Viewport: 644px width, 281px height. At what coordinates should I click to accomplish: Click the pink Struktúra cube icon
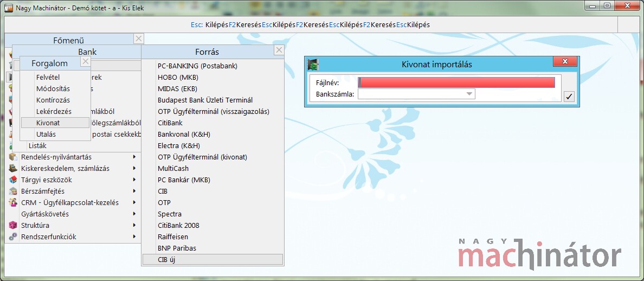[13, 225]
